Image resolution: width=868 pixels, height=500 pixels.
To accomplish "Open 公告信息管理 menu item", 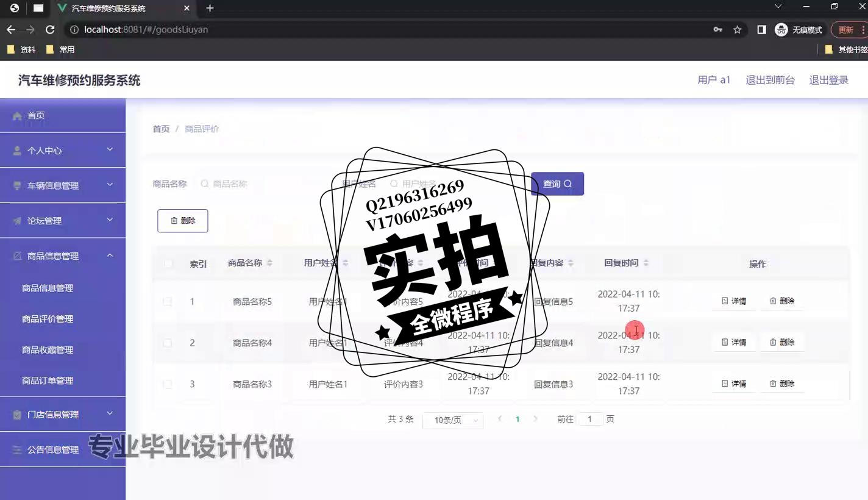I will click(63, 449).
